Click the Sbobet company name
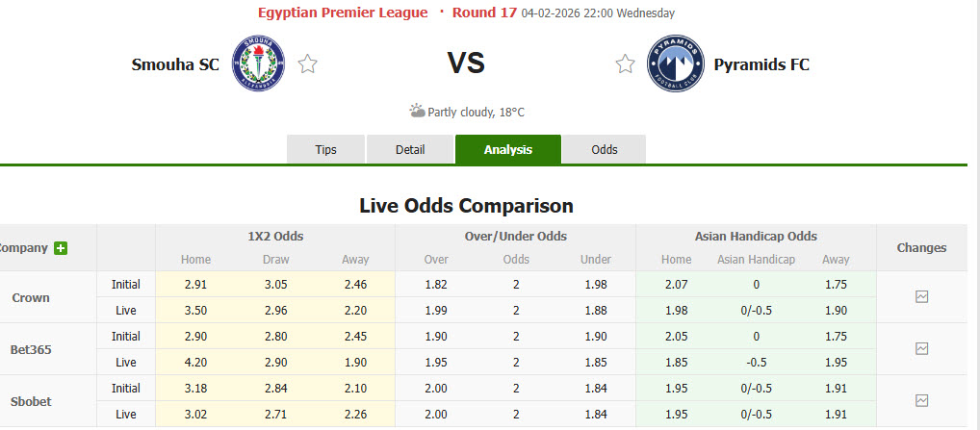Image resolution: width=980 pixels, height=430 pixels. (31, 401)
